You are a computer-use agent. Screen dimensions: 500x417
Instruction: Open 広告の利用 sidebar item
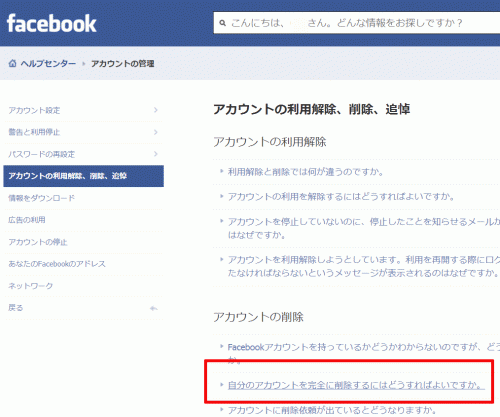(x=83, y=220)
